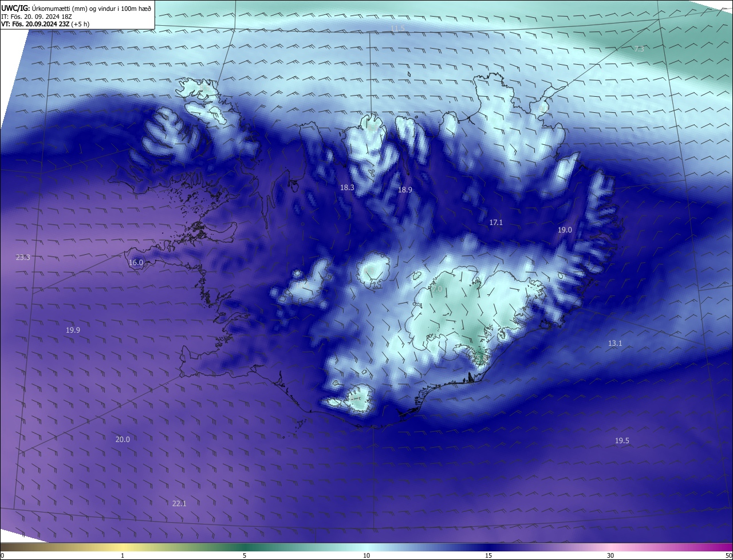733x560 pixels.
Task: Click the 19.9 value label
Action: tap(73, 330)
